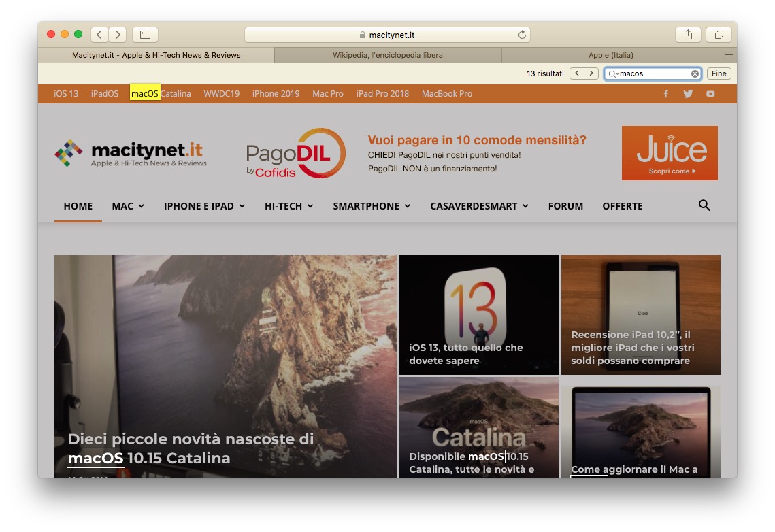
Task: Clear the search field with the X button
Action: pyautogui.click(x=694, y=73)
